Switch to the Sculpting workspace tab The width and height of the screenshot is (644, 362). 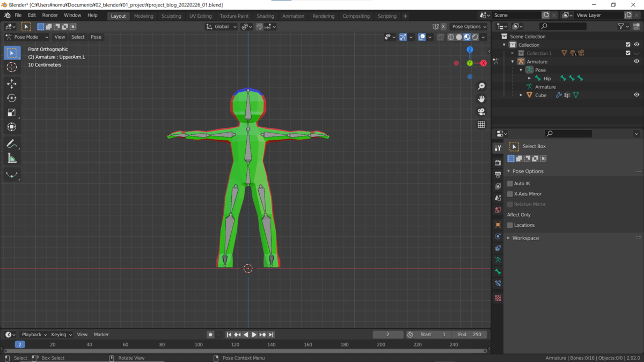171,16
